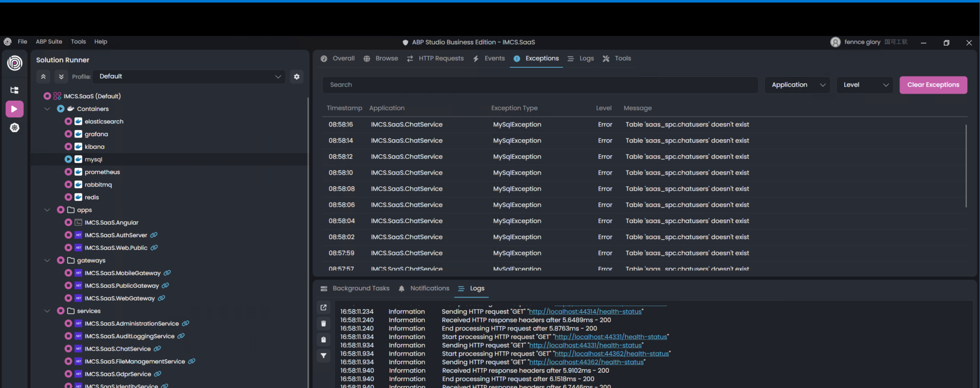This screenshot has height=388, width=980.
Task: Click browse link icon beside IMCS.SaaS.ChatService
Action: point(158,349)
